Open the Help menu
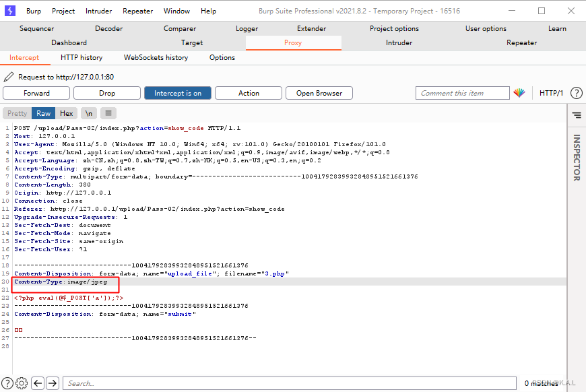Screen dimensions: 586x392 coord(208,11)
